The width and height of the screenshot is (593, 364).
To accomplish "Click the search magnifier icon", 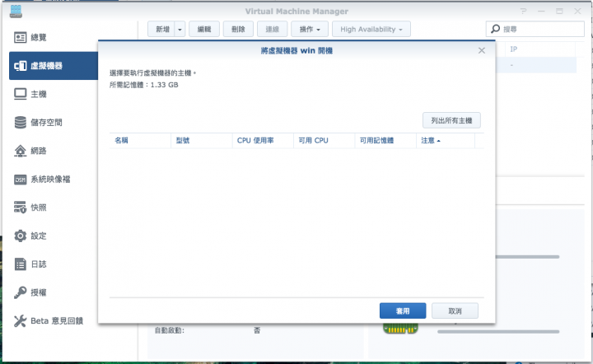I will [x=495, y=29].
